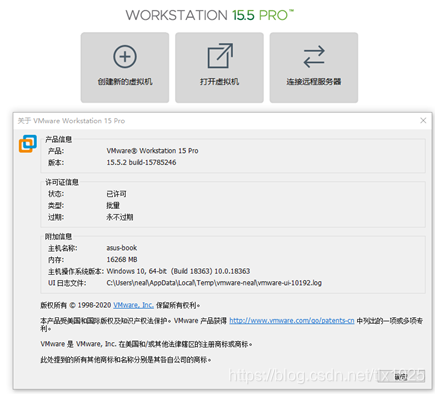The image size is (435, 394).
Task: Close the About VMware Workstation 15 Pro dialog
Action: pyautogui.click(x=423, y=120)
